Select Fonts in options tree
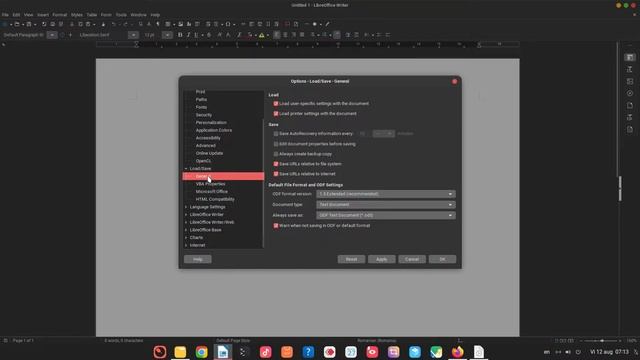 click(201, 107)
